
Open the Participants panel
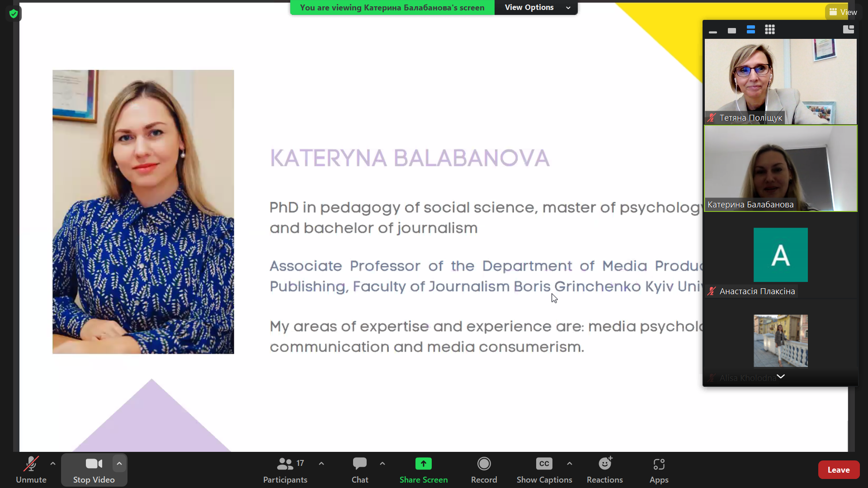coord(285,470)
